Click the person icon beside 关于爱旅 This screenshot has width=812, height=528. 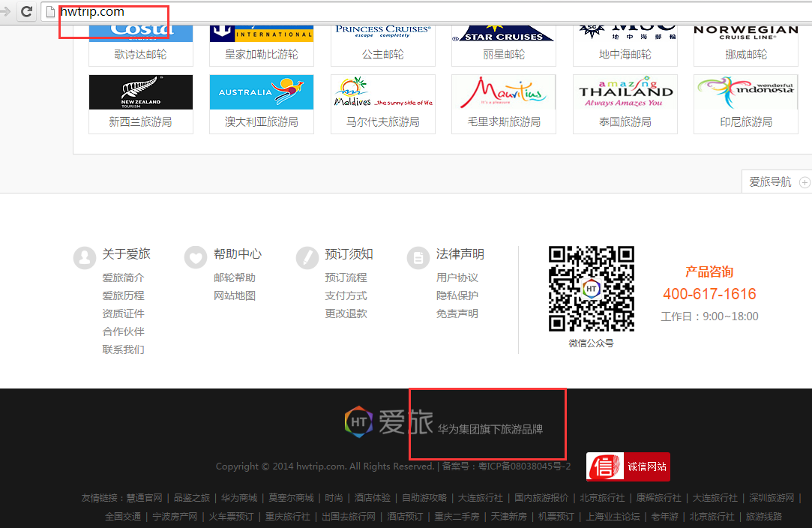(85, 257)
